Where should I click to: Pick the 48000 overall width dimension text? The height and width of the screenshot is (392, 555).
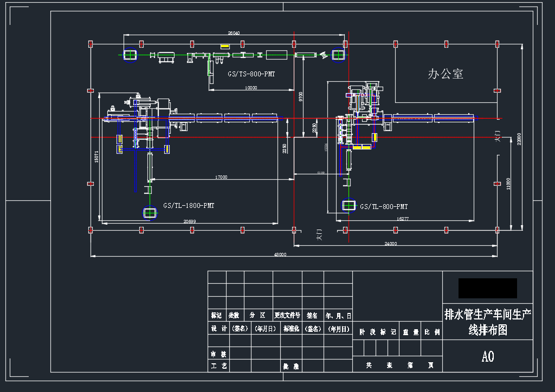point(281,254)
